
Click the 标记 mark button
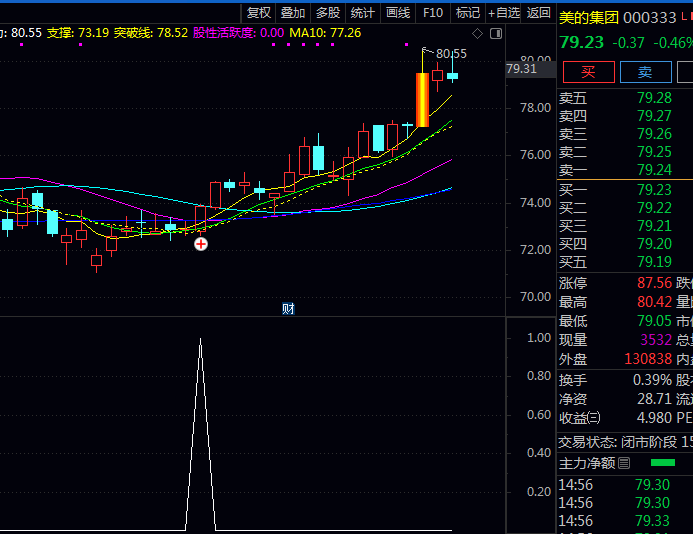(x=467, y=13)
